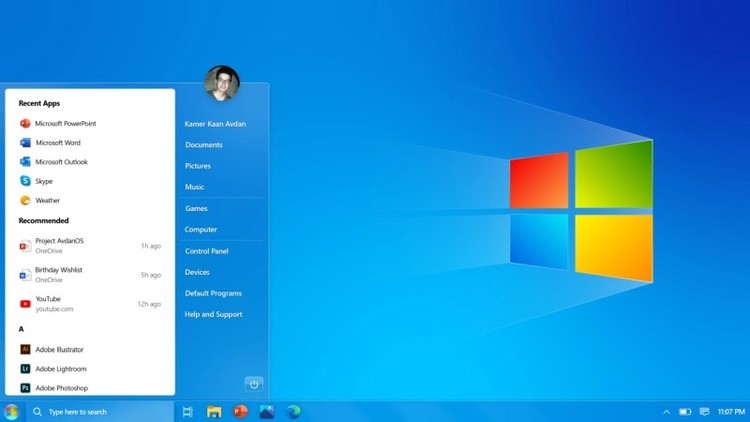
Task: Select Documents in the Start menu
Action: (204, 144)
